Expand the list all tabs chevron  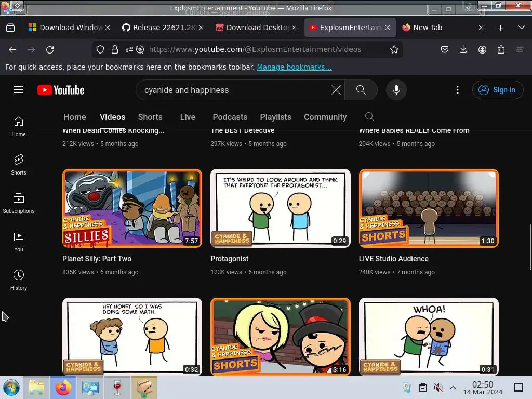tap(522, 28)
